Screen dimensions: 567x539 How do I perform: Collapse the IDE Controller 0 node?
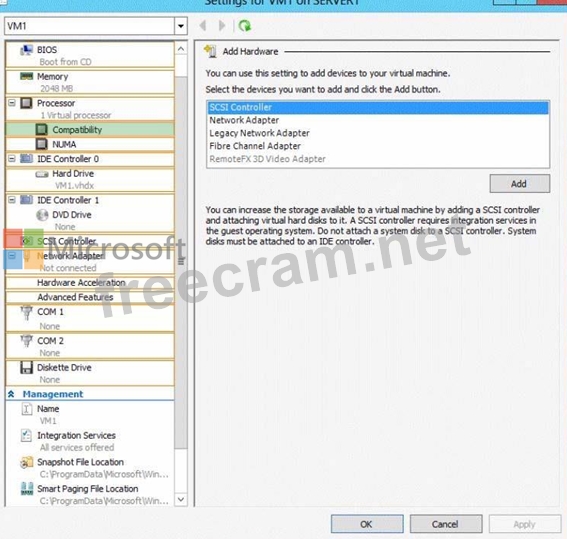click(12, 159)
